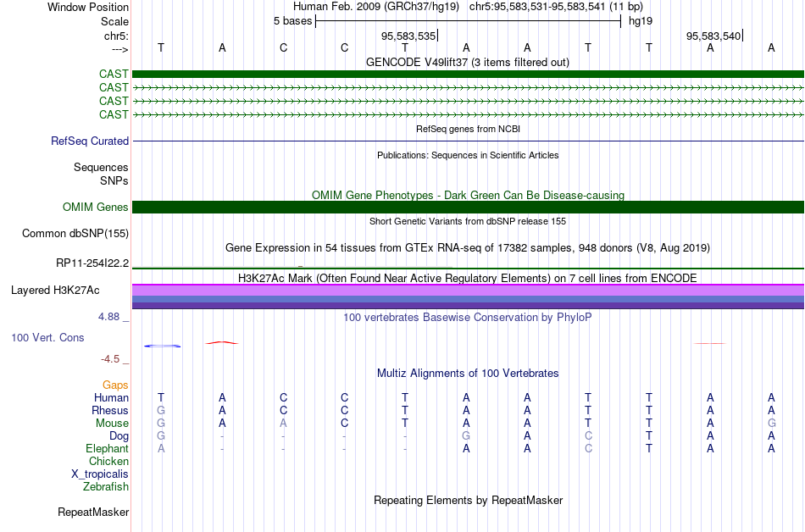This screenshot has width=805, height=532.
Task: Open Short Genetic Variants from dbSNP title
Action: click(x=468, y=221)
